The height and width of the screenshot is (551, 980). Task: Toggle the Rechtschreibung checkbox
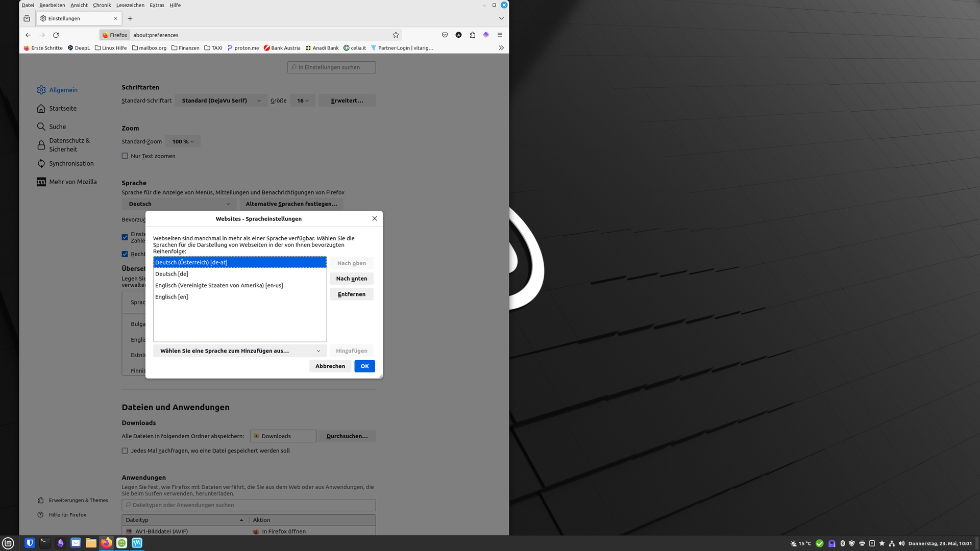pos(125,254)
